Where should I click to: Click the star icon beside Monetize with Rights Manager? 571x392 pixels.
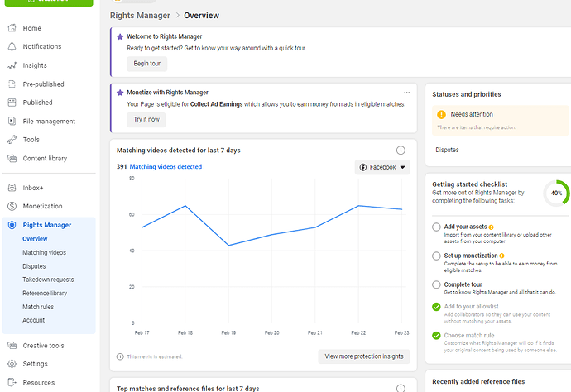pyautogui.click(x=120, y=93)
